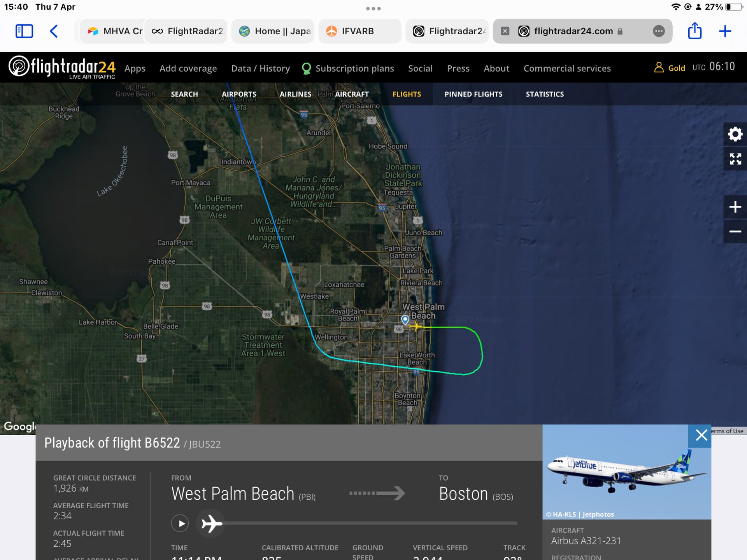Click the Flightradar24 logo

[62, 67]
